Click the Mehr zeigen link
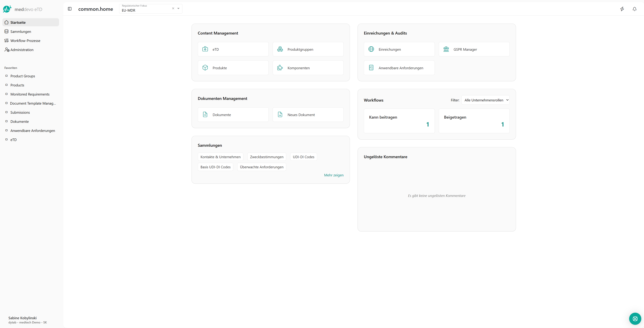The width and height of the screenshot is (644, 328). [x=333, y=175]
